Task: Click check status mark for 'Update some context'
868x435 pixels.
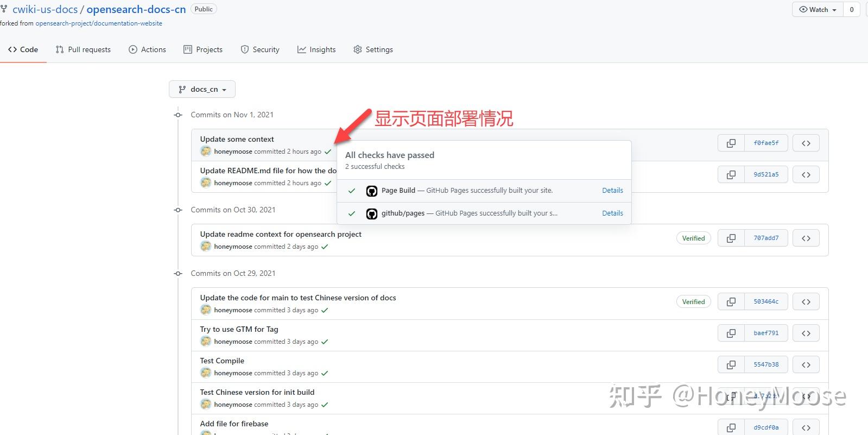Action: click(328, 152)
